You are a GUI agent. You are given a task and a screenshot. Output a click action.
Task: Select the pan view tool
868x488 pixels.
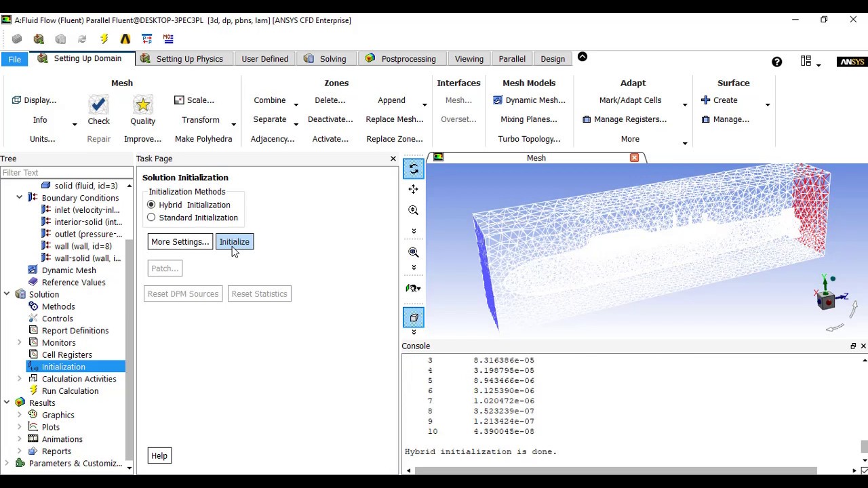413,189
